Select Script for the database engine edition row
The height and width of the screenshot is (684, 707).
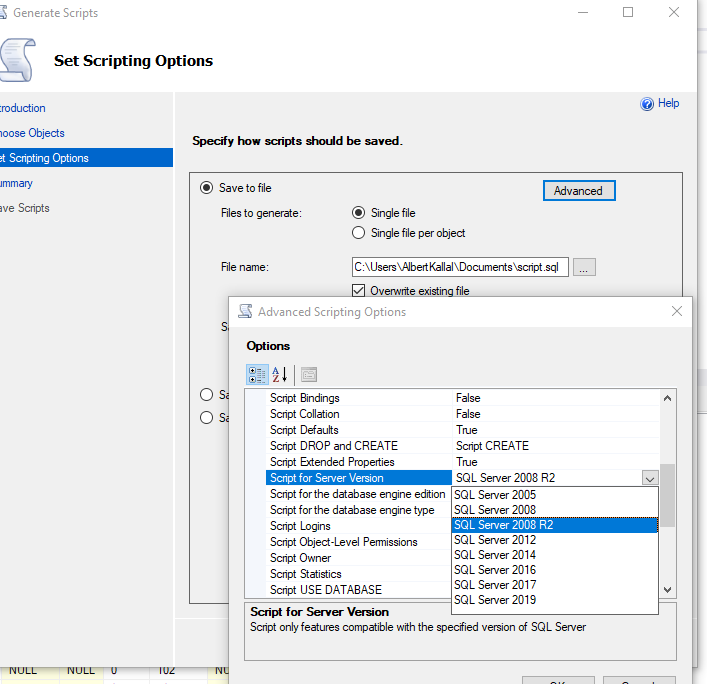pos(358,494)
